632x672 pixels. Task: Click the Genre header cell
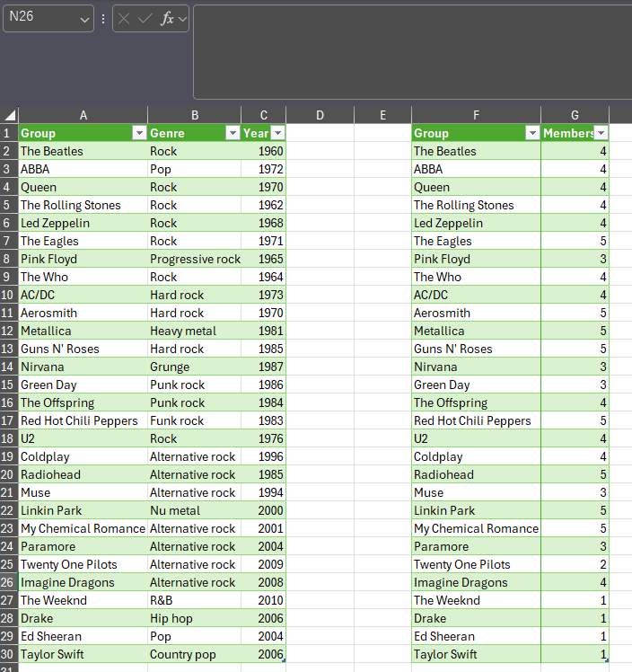[x=195, y=133]
